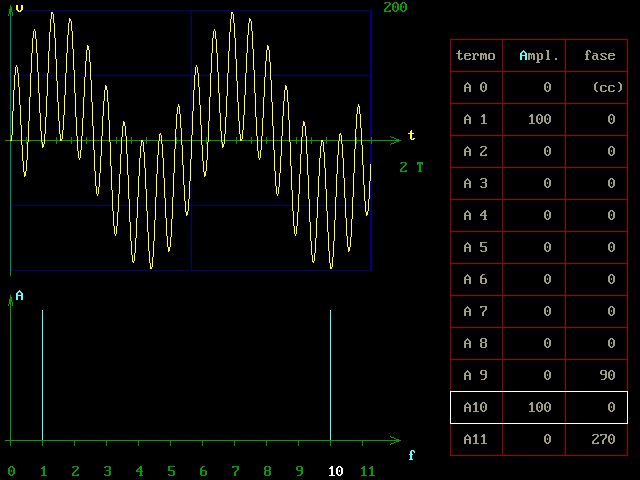Select the A 9 term label
Viewport: 640px width, 480px height.
point(476,376)
